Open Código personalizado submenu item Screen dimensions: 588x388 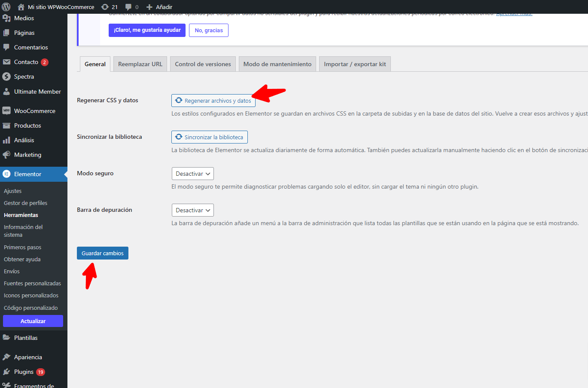point(30,308)
